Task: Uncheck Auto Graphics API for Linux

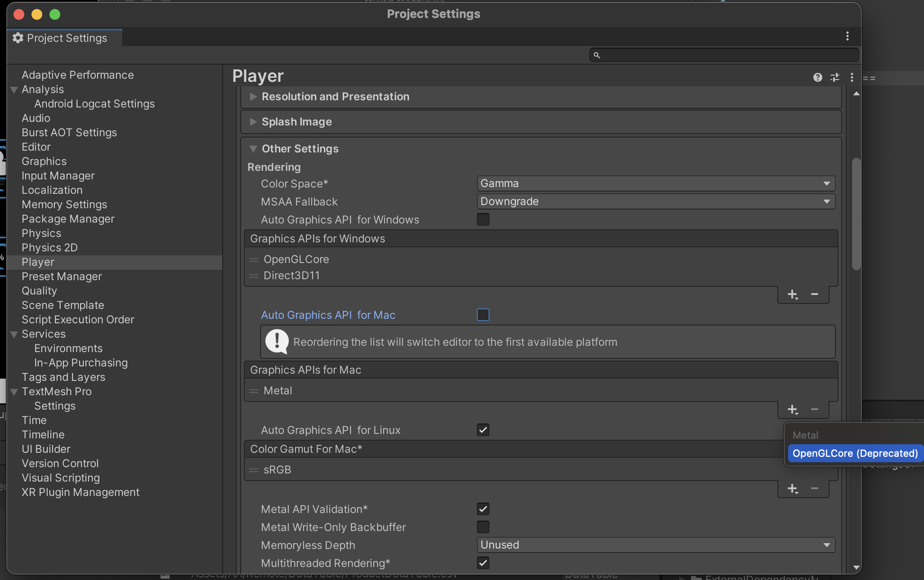Action: (483, 430)
